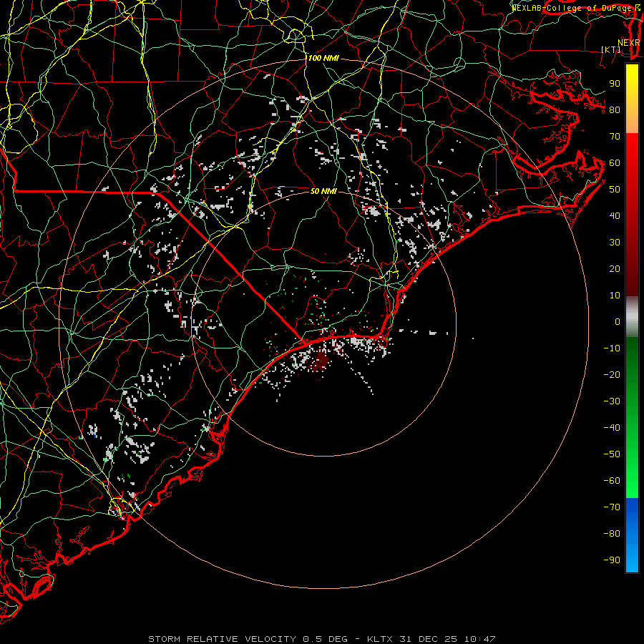Click the 40 value on velocity scale
The width and height of the screenshot is (644, 644).
(615, 216)
